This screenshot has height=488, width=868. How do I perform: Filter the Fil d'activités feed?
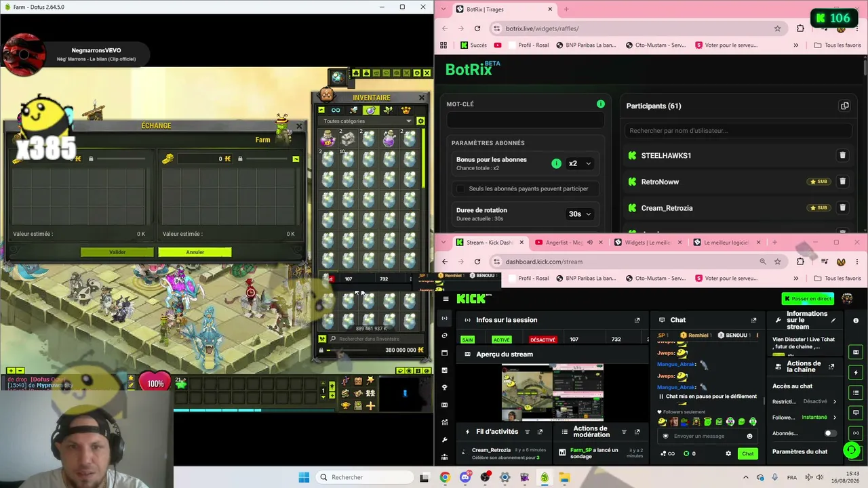pyautogui.click(x=527, y=432)
